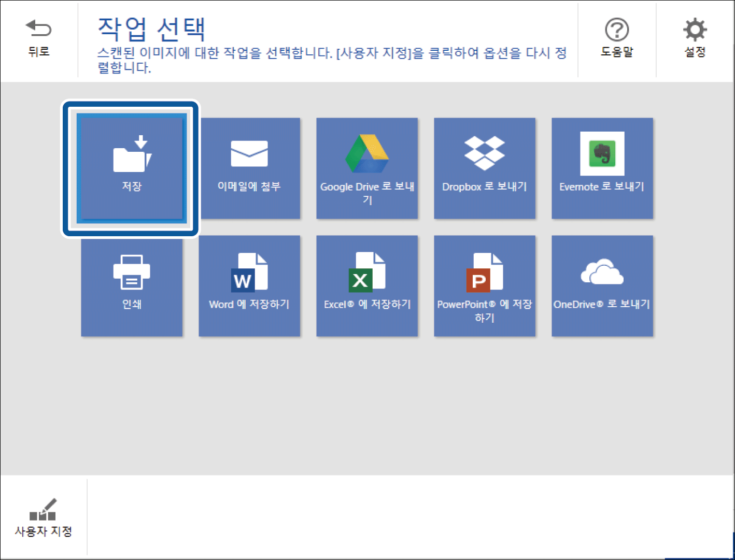
Task: Click the 'Google Drive 로 보내기' label
Action: pos(367,193)
